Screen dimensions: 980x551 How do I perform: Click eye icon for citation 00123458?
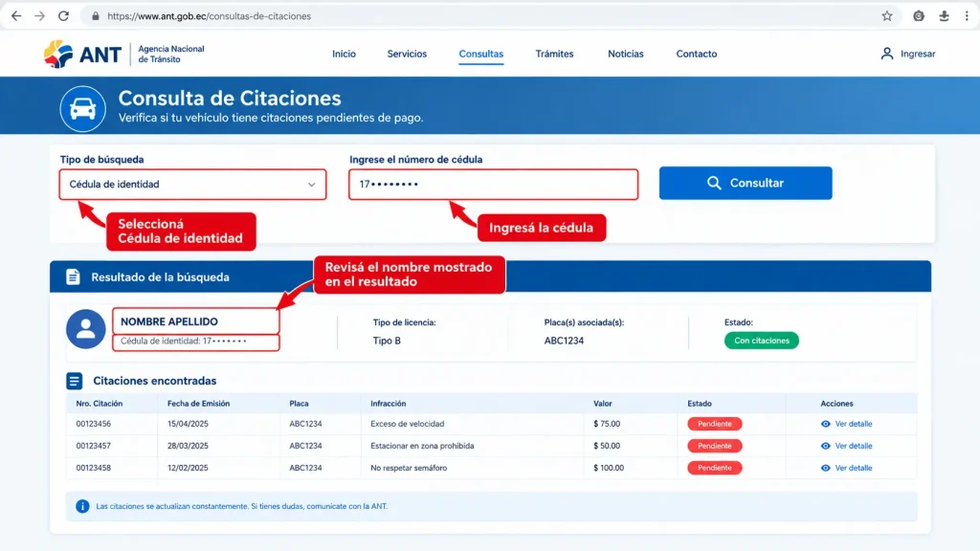click(x=826, y=468)
